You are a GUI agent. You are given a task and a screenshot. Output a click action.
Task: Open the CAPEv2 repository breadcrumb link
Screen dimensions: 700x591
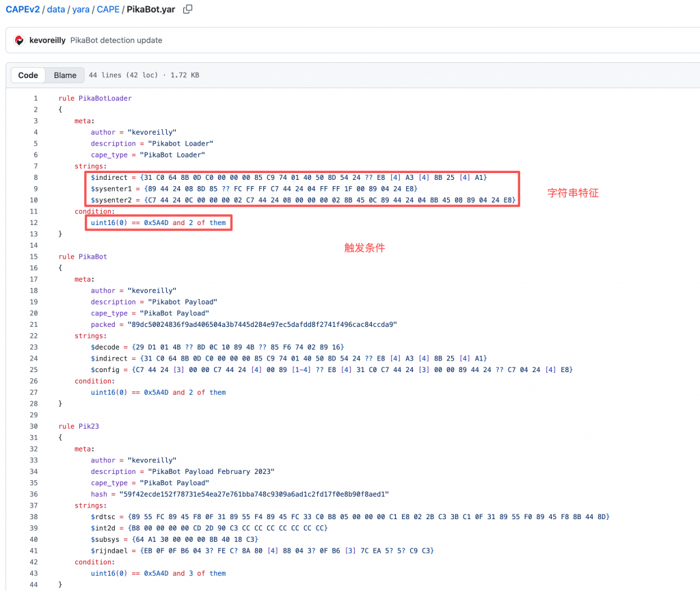click(25, 10)
